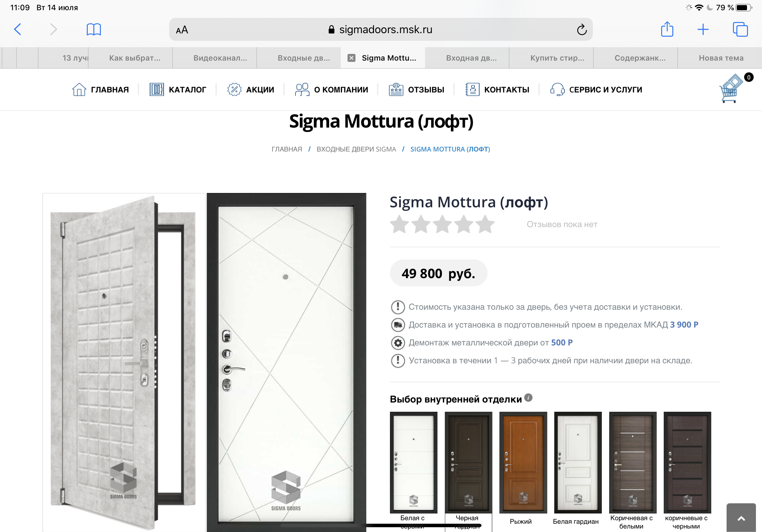
Task: Show all tabs overview icon
Action: click(x=740, y=30)
